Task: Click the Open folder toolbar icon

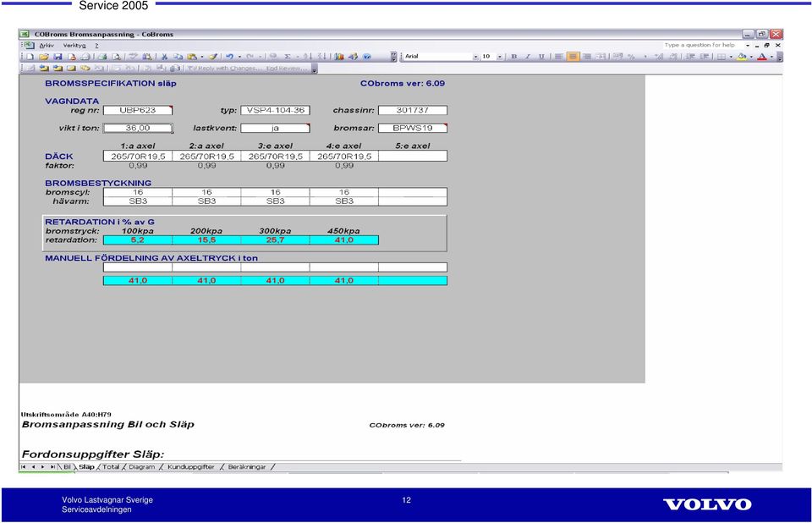Action: click(43, 57)
